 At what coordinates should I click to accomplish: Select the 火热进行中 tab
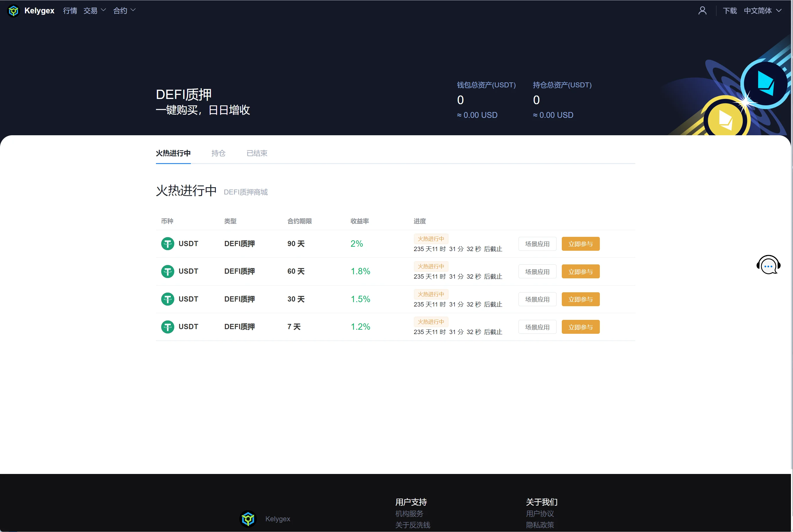point(173,153)
